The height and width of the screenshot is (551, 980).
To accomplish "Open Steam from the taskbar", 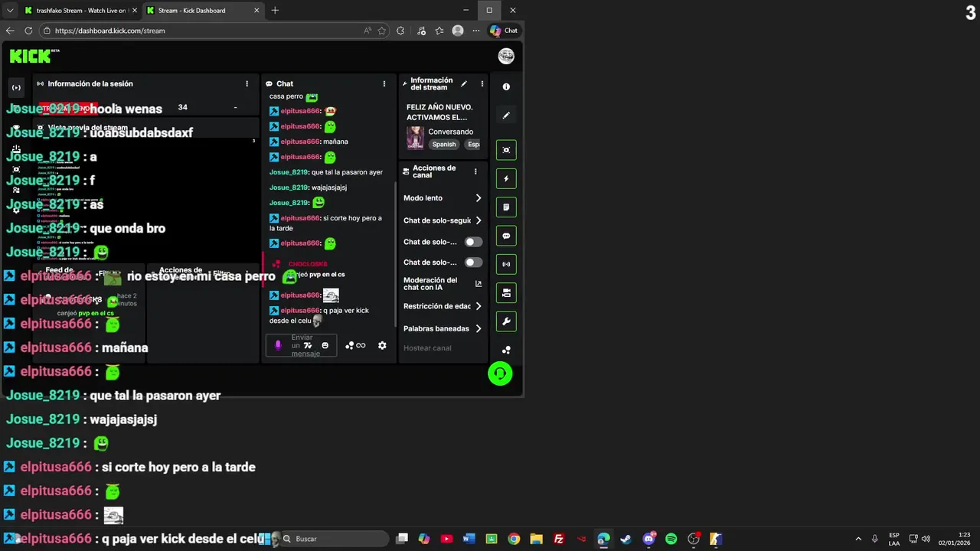I will 626,539.
